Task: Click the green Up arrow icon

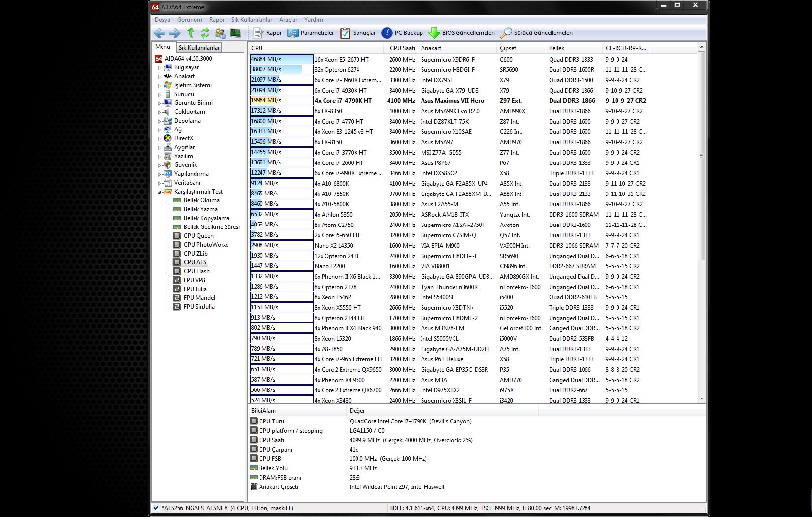Action: coord(191,33)
